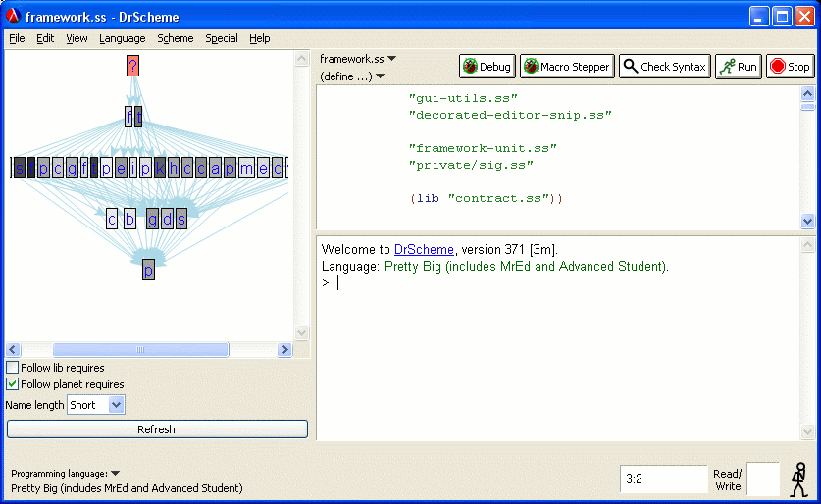Screen dimensions: 821x504
Task: Click the Debug bug icon button
Action: point(487,67)
